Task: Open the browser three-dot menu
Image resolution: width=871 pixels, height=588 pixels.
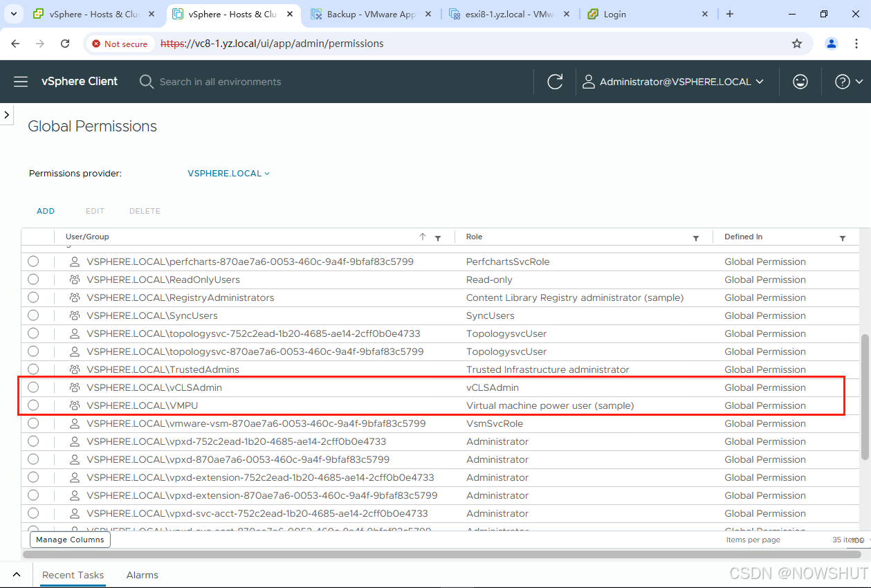Action: pyautogui.click(x=857, y=44)
